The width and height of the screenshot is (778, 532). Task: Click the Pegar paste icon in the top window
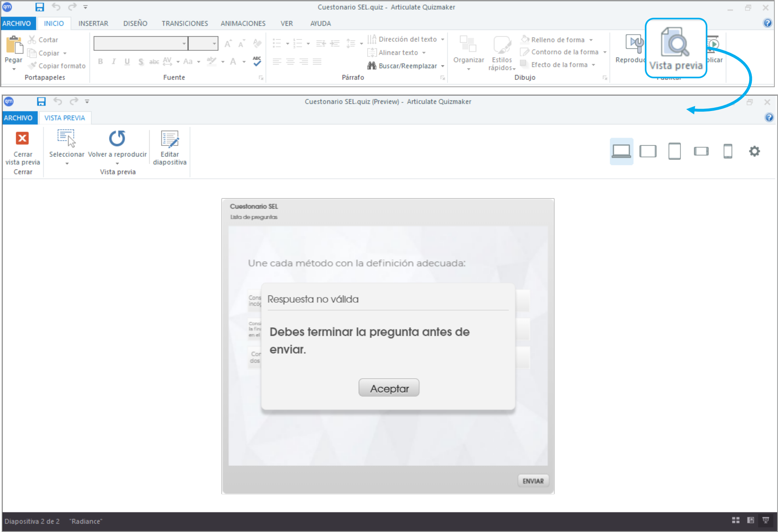point(14,45)
